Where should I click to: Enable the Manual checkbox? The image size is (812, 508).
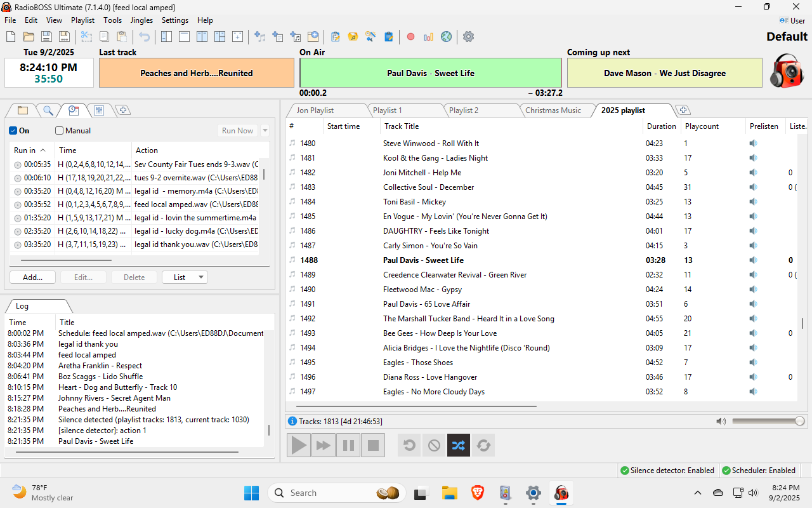[60, 131]
